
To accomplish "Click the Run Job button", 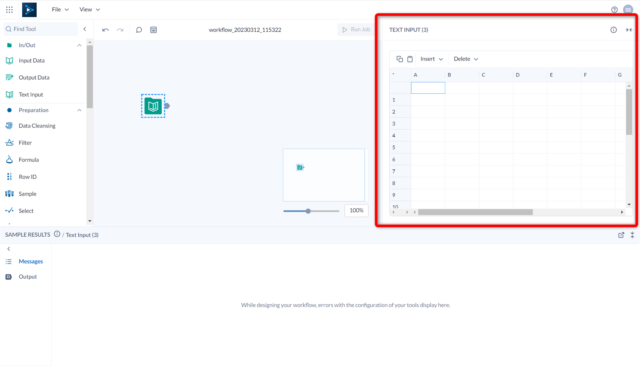I will [356, 29].
